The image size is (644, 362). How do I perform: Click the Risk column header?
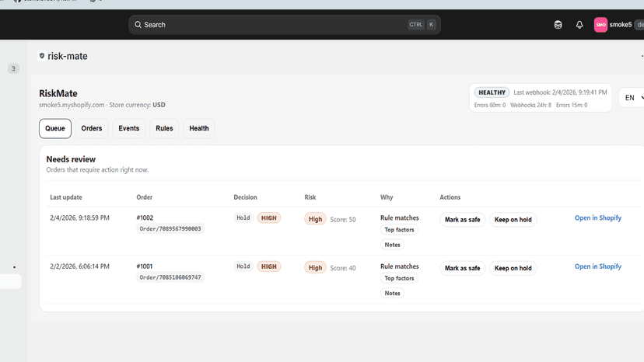pyautogui.click(x=310, y=197)
